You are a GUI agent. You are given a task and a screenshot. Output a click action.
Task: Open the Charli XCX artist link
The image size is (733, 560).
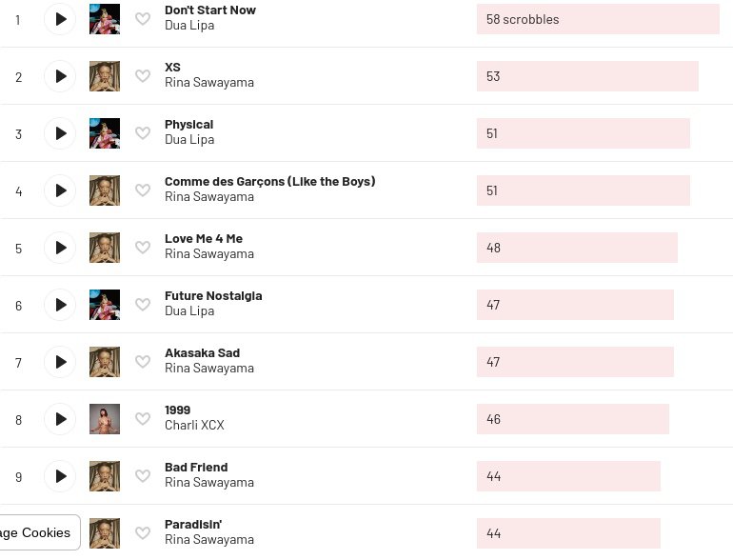point(194,425)
